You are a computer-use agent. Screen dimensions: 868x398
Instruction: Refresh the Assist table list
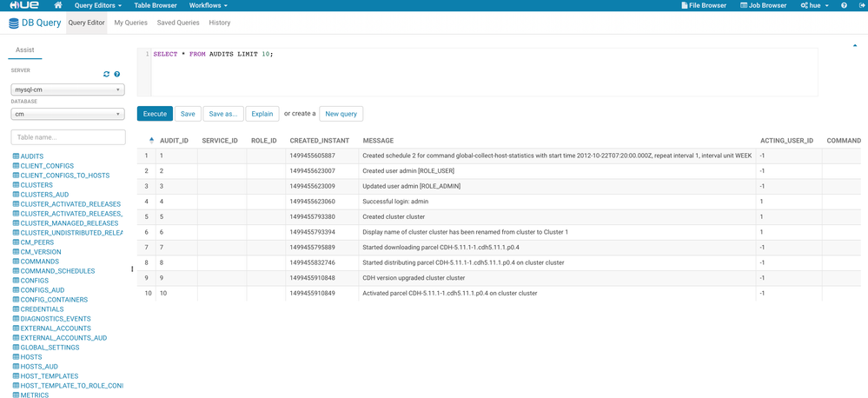tap(107, 75)
